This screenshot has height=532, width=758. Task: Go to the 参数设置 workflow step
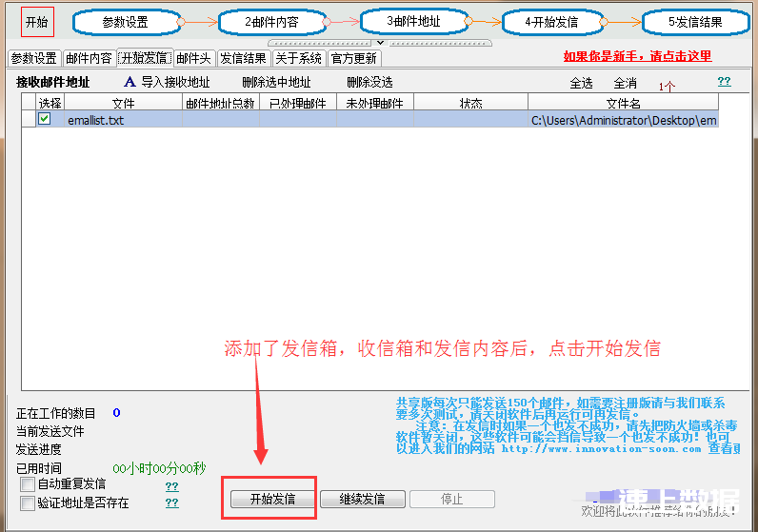click(x=126, y=22)
